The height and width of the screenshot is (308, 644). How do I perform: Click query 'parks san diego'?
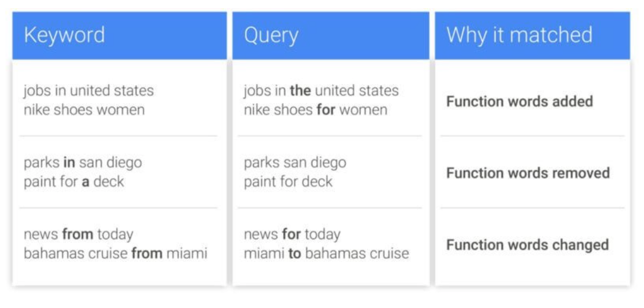click(295, 162)
